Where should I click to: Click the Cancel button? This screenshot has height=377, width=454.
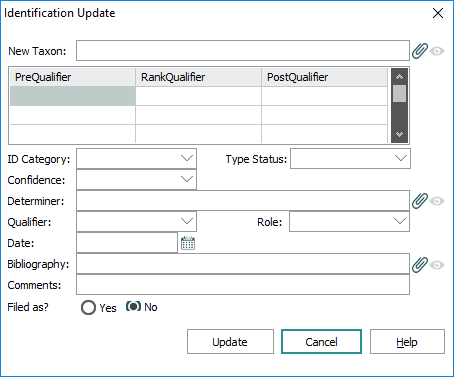321,342
